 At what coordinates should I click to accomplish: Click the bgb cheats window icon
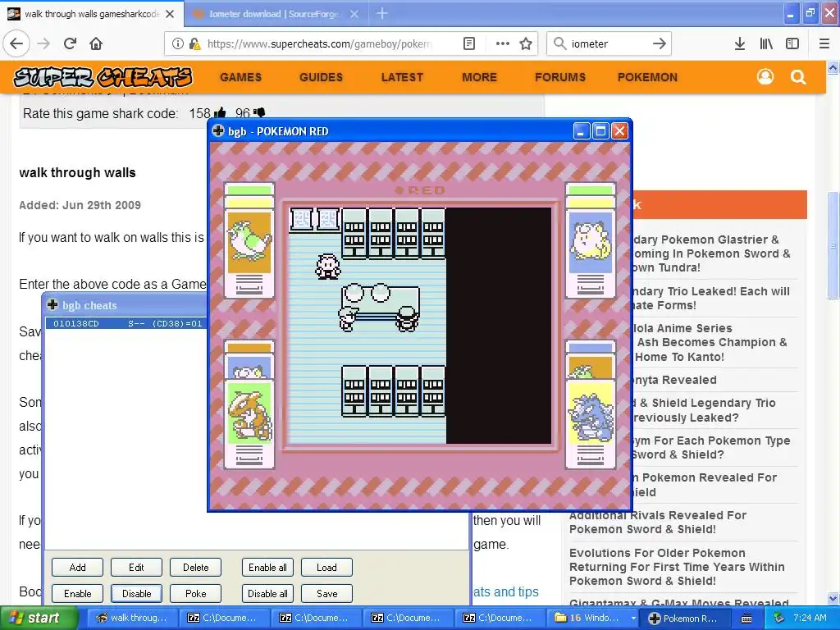[x=52, y=305]
